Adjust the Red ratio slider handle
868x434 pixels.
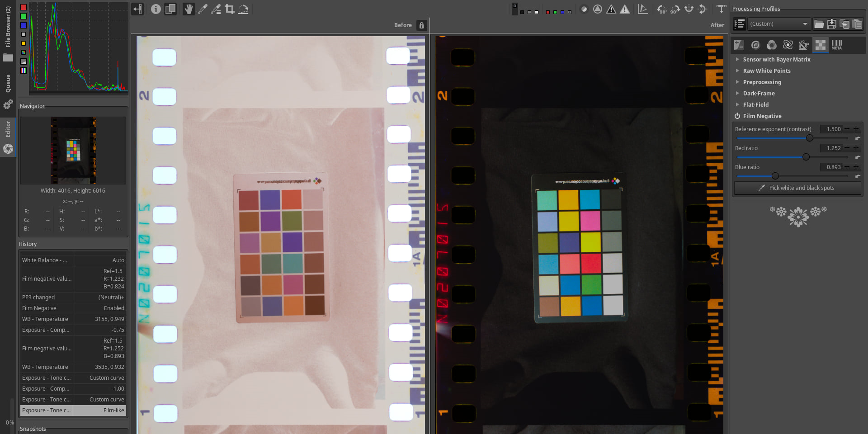coord(806,157)
